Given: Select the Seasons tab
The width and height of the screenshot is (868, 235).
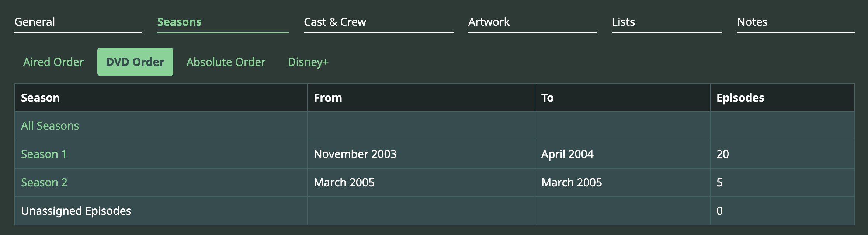Looking at the screenshot, I should point(179,22).
